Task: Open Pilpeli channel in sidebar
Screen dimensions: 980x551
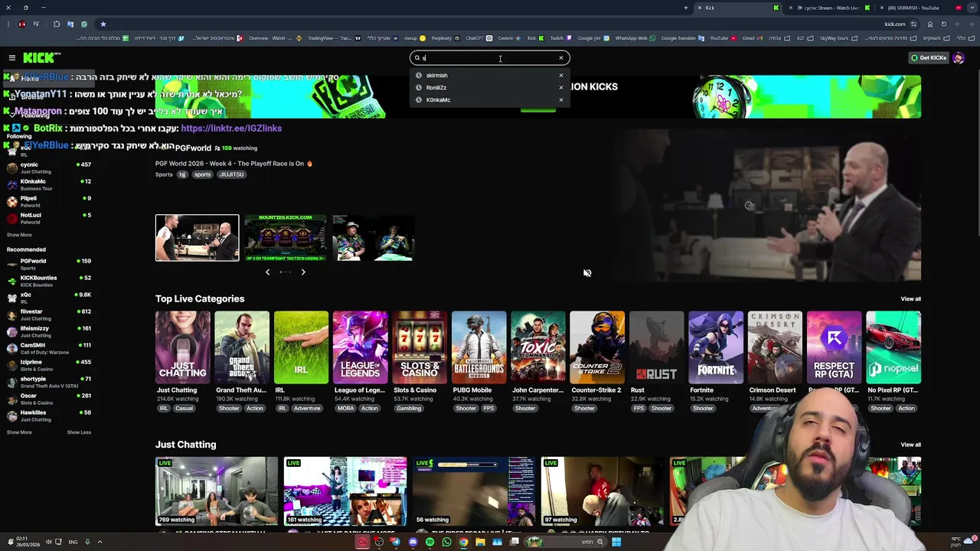Action: tap(49, 201)
